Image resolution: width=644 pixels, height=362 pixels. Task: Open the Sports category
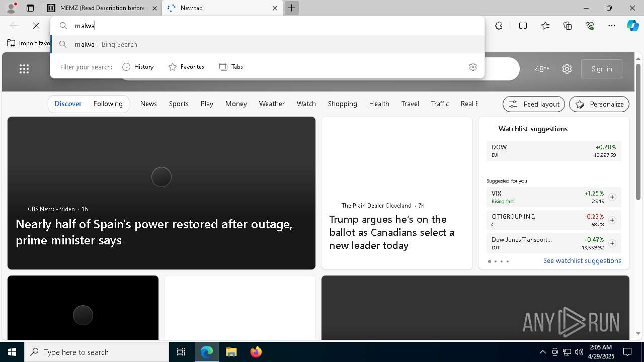pos(179,104)
